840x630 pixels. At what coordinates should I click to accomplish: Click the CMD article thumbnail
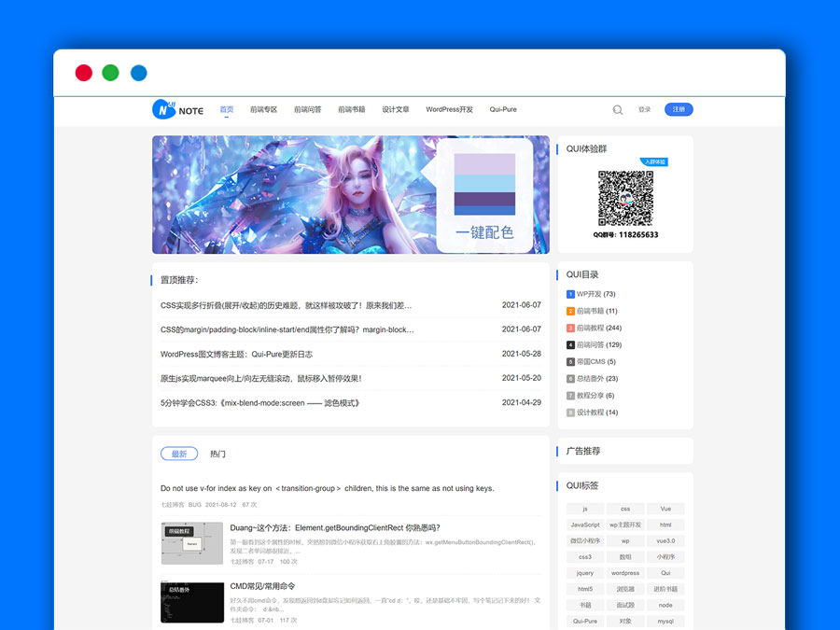193,603
